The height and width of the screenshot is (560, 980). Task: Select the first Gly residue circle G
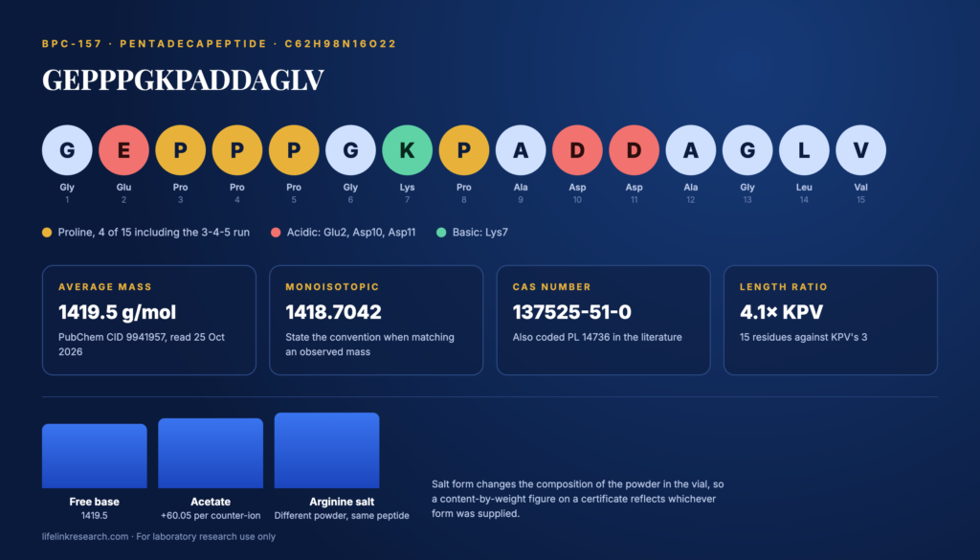click(67, 150)
